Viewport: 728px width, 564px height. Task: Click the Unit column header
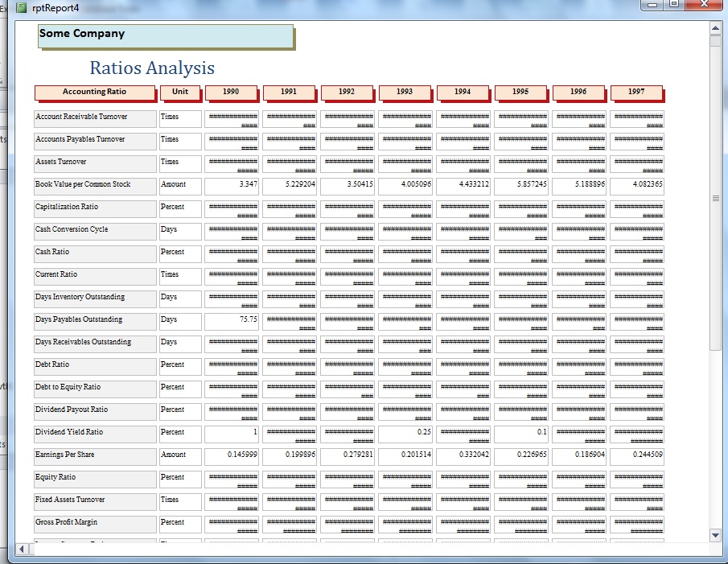(x=180, y=92)
